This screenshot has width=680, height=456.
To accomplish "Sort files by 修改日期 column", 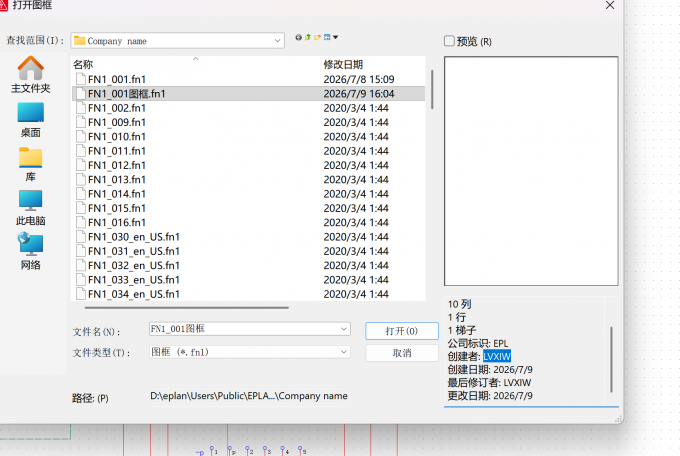I will coord(343,65).
